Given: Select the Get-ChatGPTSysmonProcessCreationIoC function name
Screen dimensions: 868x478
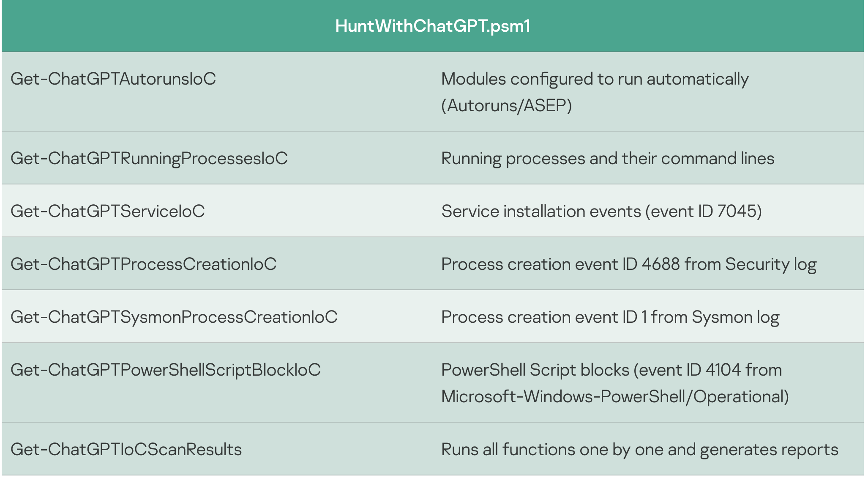Looking at the screenshot, I should point(174,317).
